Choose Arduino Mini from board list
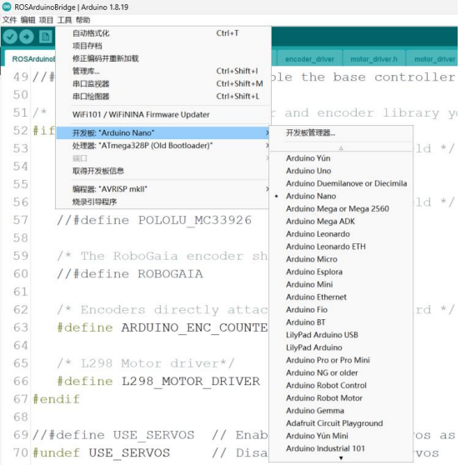Screen dimensions: 476x465 tap(341, 284)
